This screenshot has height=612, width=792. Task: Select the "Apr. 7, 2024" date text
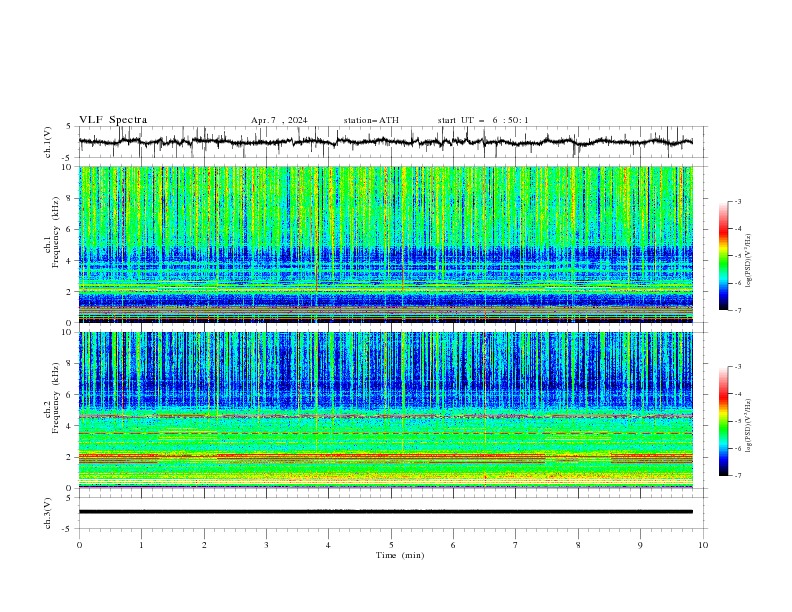pos(279,120)
